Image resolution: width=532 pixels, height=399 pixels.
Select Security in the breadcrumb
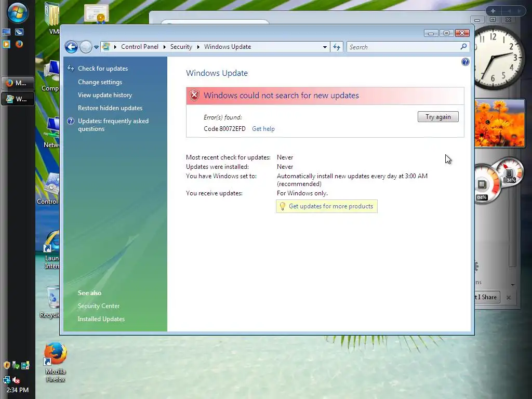coord(181,46)
